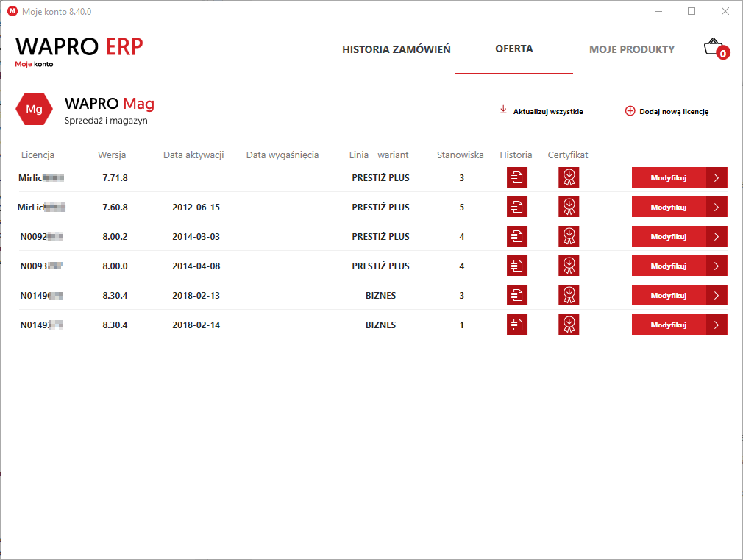Select the Oferta tab
Screen dimensions: 743x560
click(514, 49)
